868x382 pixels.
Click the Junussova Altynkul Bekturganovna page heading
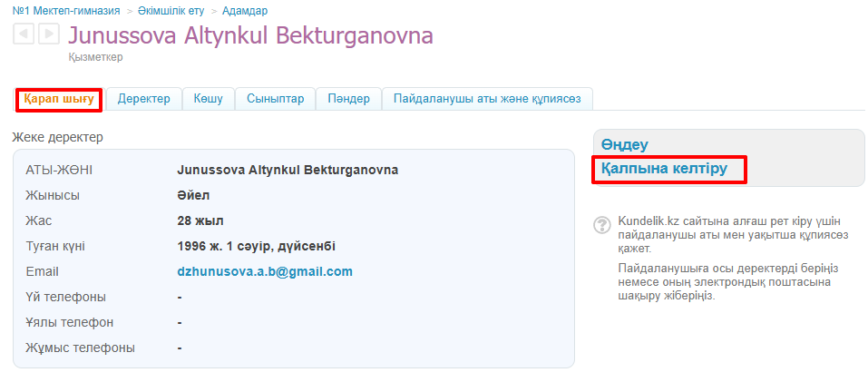[x=250, y=36]
